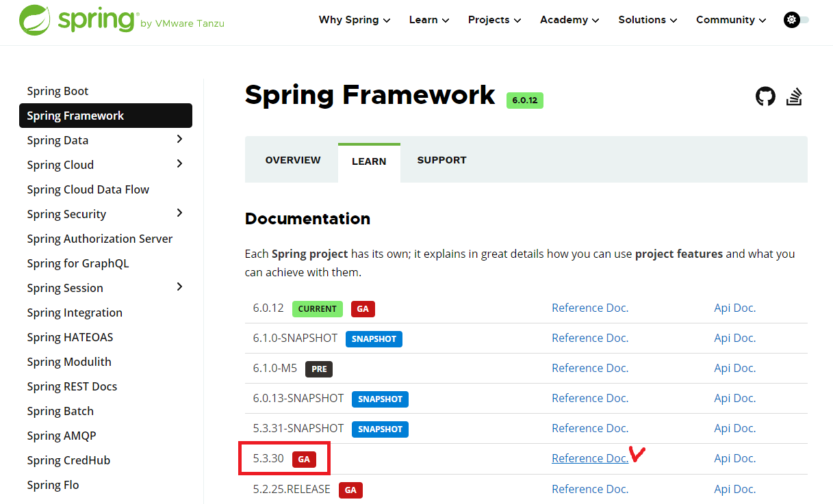This screenshot has height=504, width=833.
Task: Expand the Spring Security chevron
Action: [x=179, y=213]
